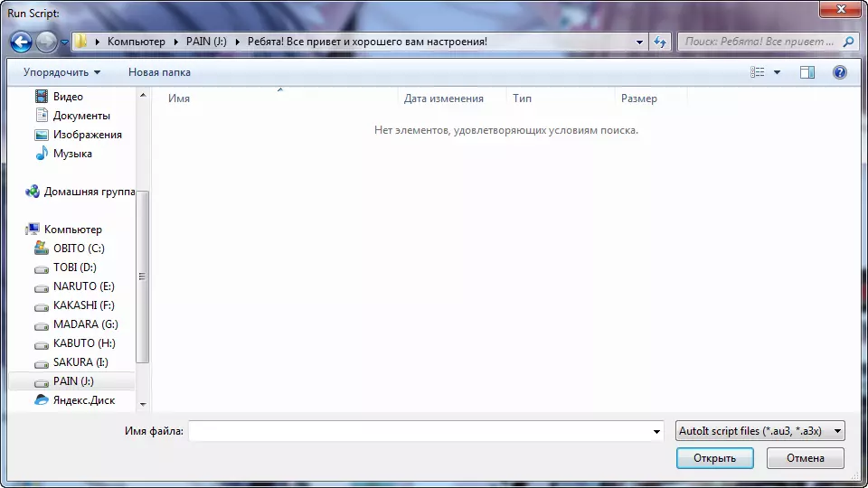
Task: Open the view options dropdown arrow
Action: (x=777, y=72)
